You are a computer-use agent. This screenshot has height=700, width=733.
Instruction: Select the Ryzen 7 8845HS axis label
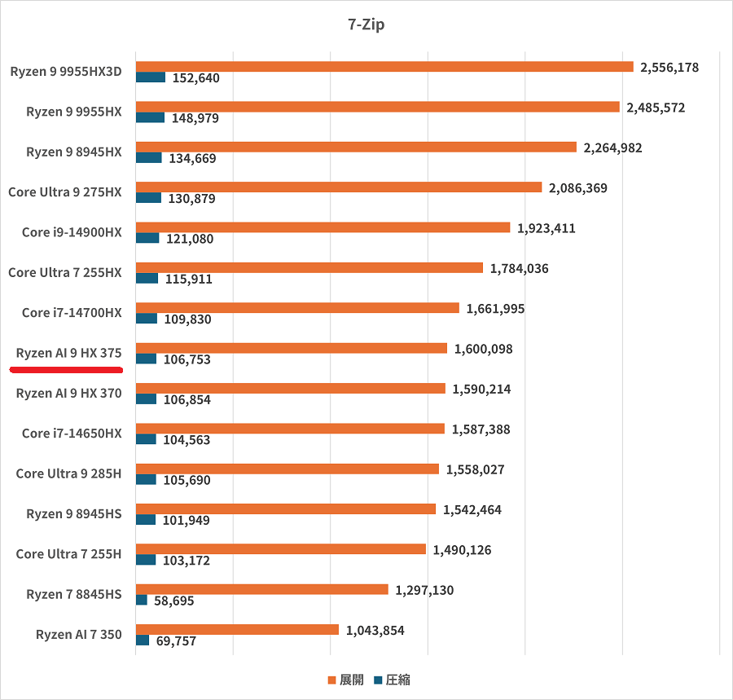tap(74, 594)
